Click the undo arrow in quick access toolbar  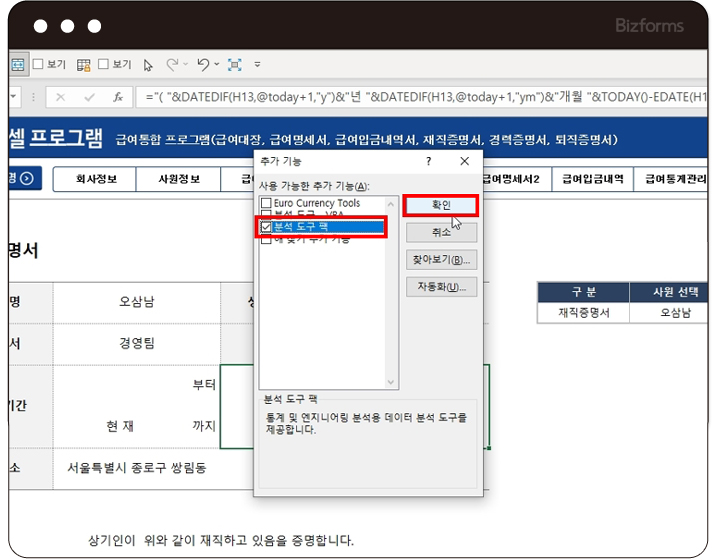click(x=203, y=65)
